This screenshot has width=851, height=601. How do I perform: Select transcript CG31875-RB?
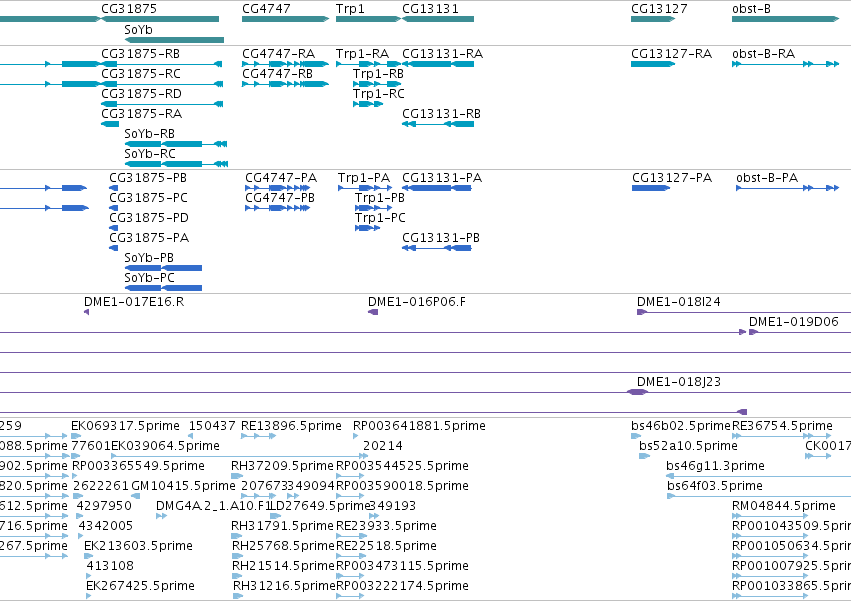click(162, 64)
